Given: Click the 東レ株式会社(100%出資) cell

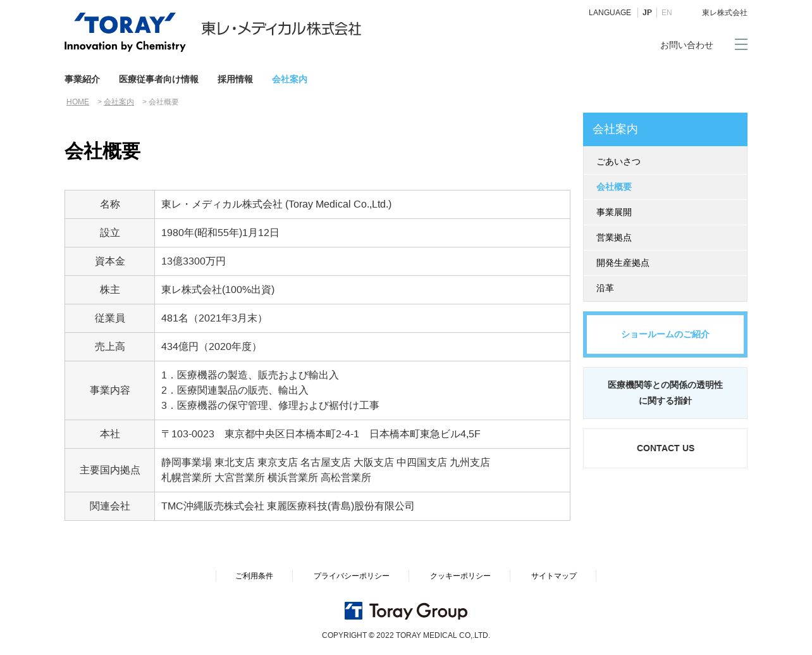Looking at the screenshot, I should (362, 290).
